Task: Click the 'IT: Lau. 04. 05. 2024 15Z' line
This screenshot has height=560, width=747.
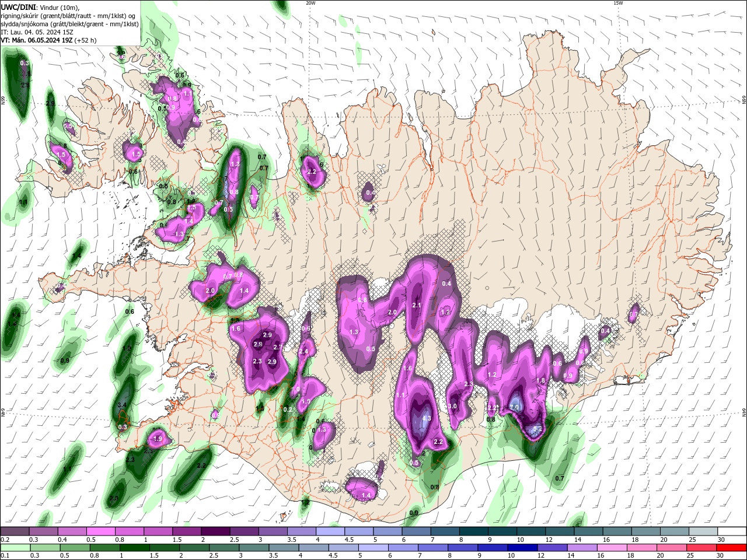Action: click(x=37, y=32)
